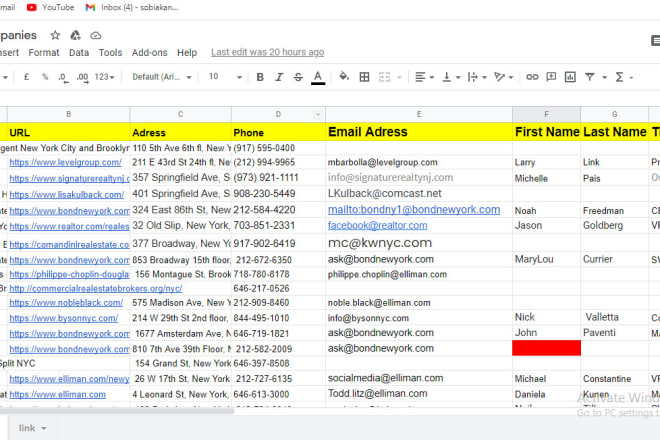Viewport: 660px width, 440px height.
Task: Open Last edit was 20 hours ago
Action: coord(268,52)
